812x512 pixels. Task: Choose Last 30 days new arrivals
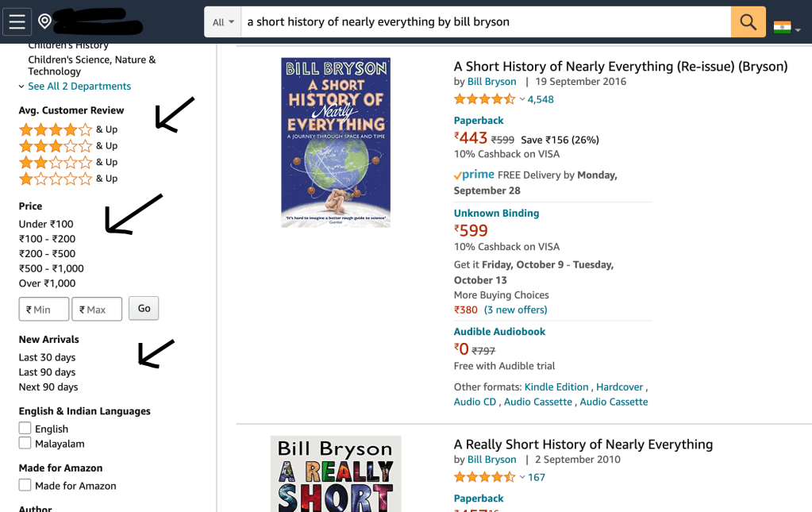47,357
